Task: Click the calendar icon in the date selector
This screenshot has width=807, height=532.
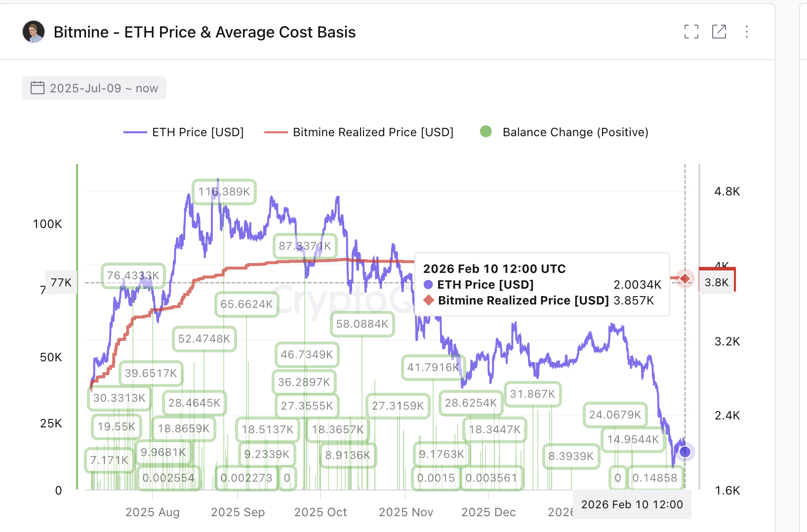Action: pos(38,87)
